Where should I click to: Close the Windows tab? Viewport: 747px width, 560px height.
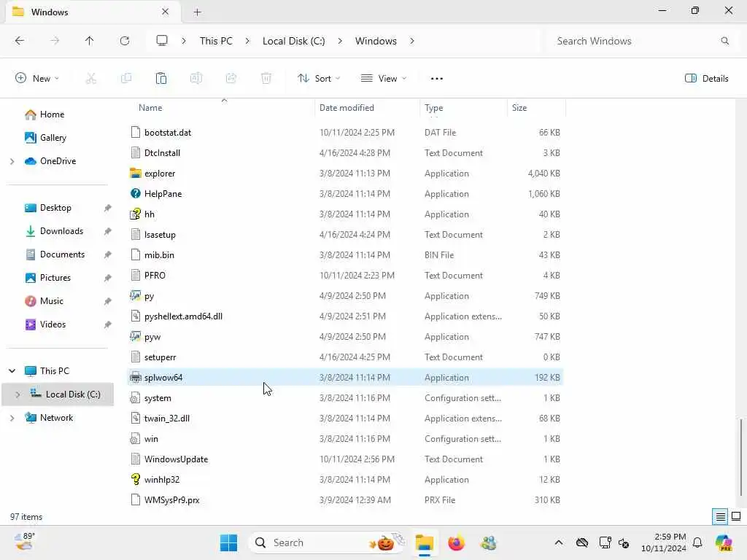(166, 12)
